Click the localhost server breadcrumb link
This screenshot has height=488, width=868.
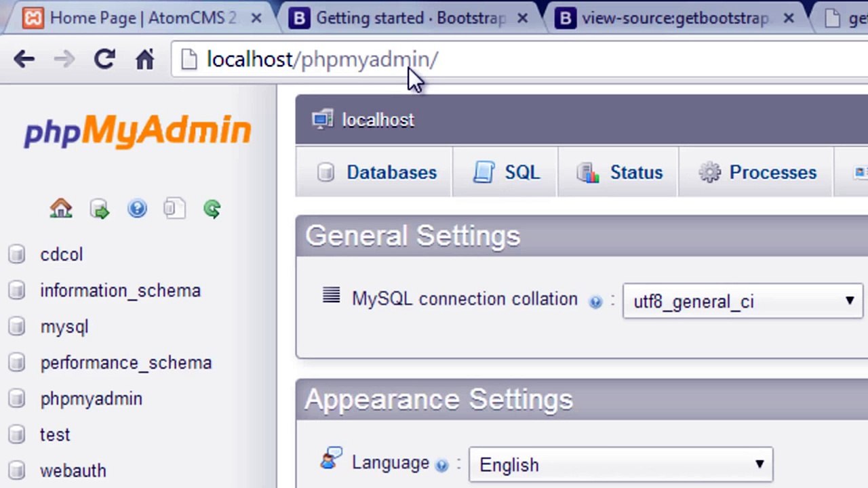click(378, 120)
